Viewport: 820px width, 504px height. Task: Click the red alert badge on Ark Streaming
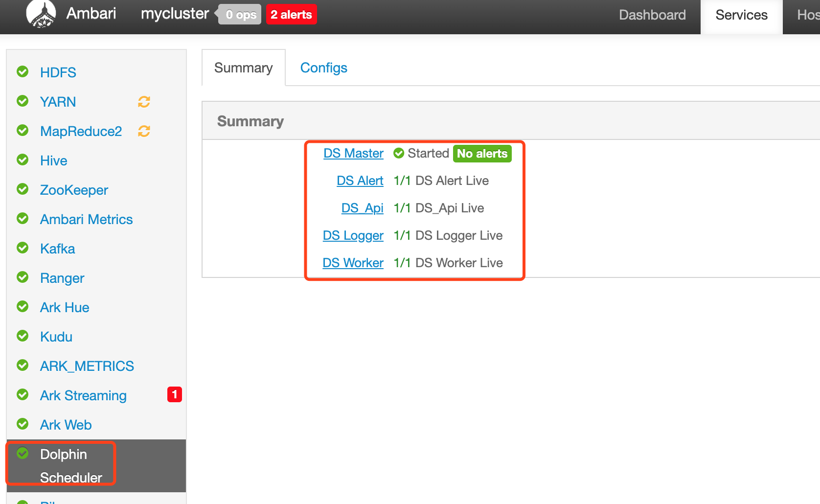(174, 394)
